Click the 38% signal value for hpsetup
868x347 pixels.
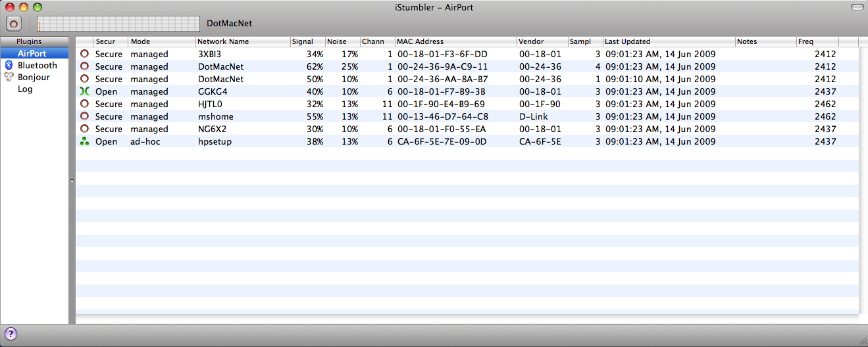click(x=315, y=141)
